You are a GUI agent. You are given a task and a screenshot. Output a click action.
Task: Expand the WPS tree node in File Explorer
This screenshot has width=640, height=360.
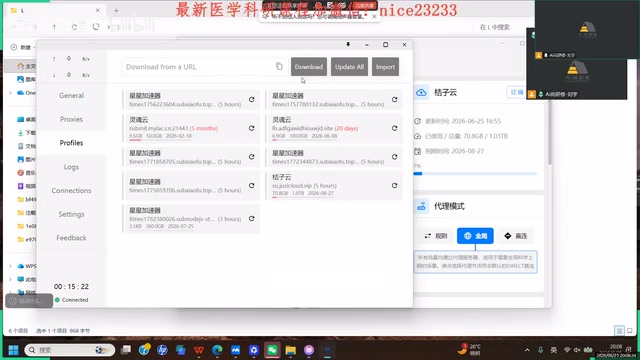click(10, 266)
